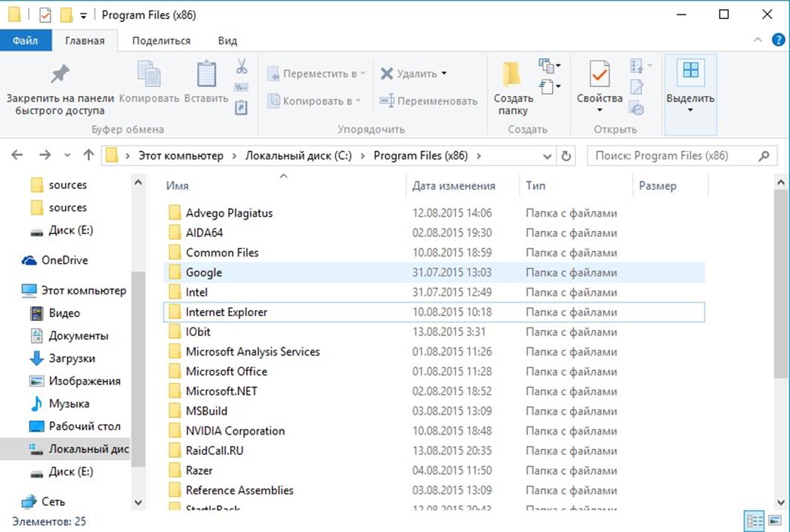Click the Refresh button next to the address bar
The height and width of the screenshot is (532, 790).
click(x=566, y=156)
